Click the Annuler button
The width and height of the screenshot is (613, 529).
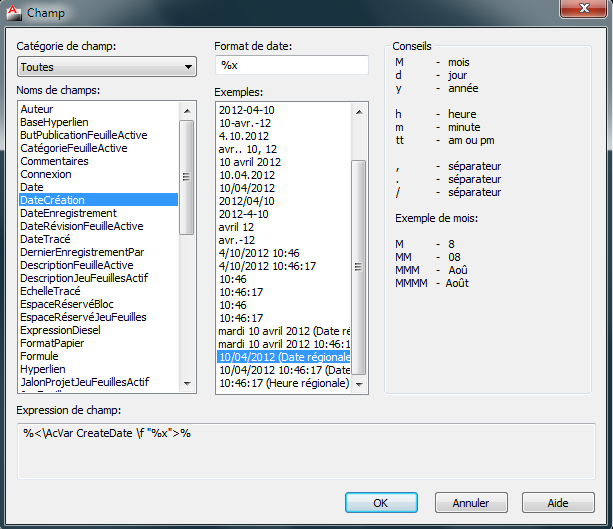click(470, 502)
